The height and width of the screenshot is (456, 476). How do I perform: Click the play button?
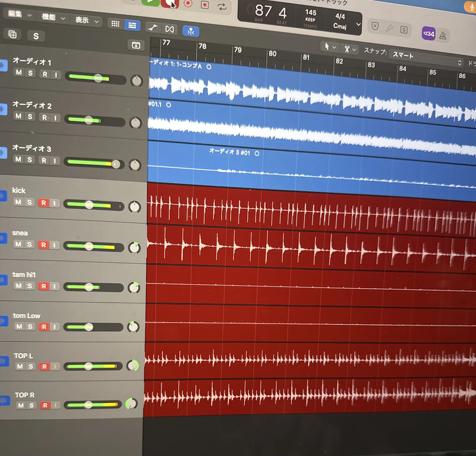tap(151, 2)
